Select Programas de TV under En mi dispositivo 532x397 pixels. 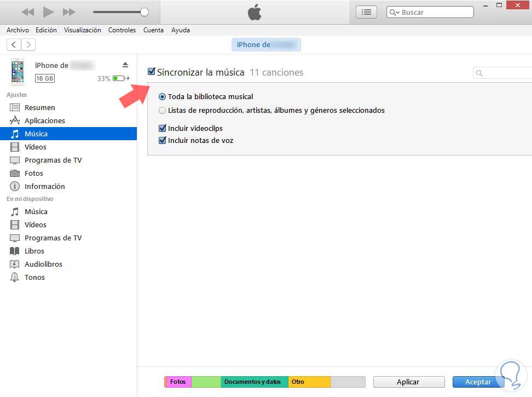pyautogui.click(x=68, y=238)
